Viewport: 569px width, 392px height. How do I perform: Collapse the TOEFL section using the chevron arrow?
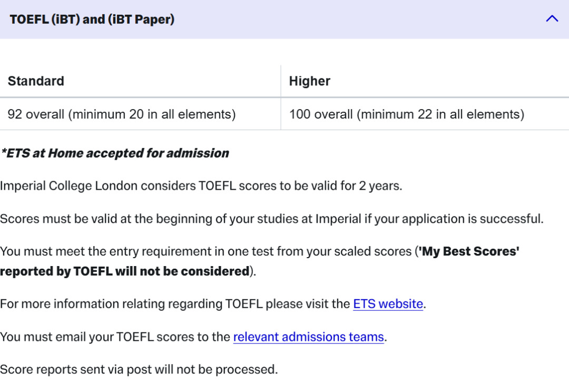[x=552, y=19]
